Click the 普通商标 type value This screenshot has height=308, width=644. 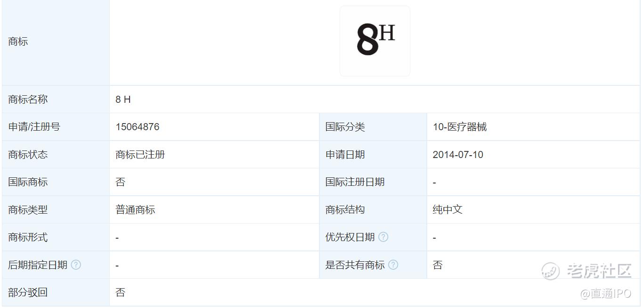(135, 209)
